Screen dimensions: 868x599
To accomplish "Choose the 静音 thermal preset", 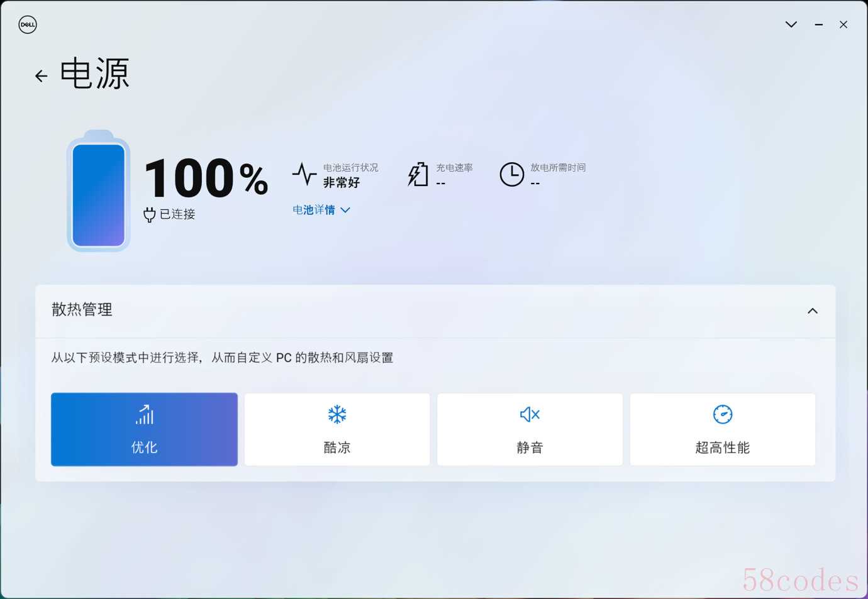I will pyautogui.click(x=530, y=429).
